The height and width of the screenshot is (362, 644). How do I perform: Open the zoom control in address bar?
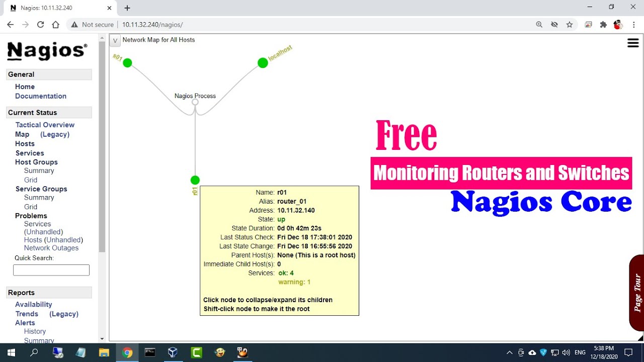539,25
